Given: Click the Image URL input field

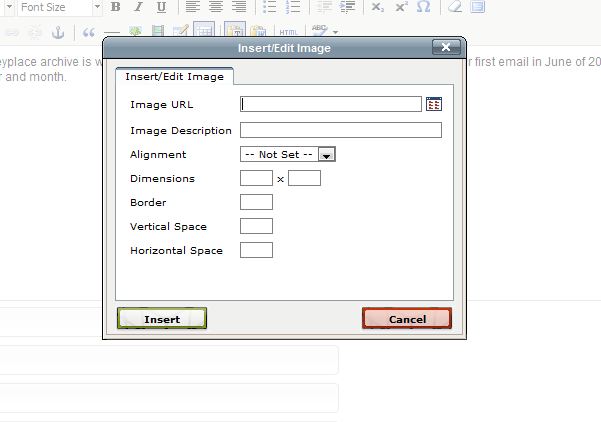Looking at the screenshot, I should point(331,103).
